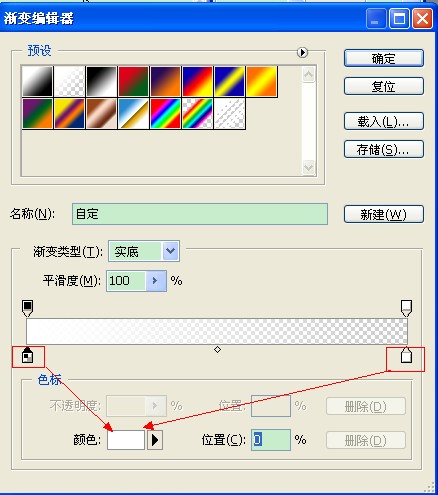
Task: Pick the blue, yellow, blue gradient preset
Action: pos(229,81)
